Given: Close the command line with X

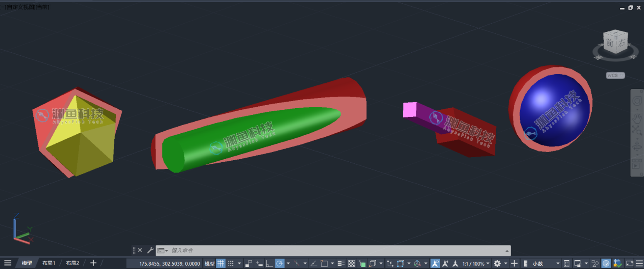Looking at the screenshot, I should 140,250.
